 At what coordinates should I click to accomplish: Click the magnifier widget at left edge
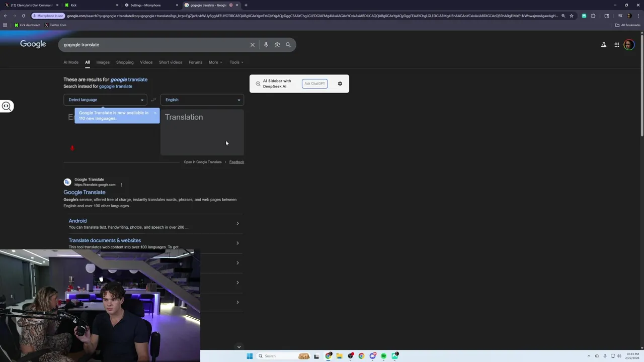coord(7,106)
